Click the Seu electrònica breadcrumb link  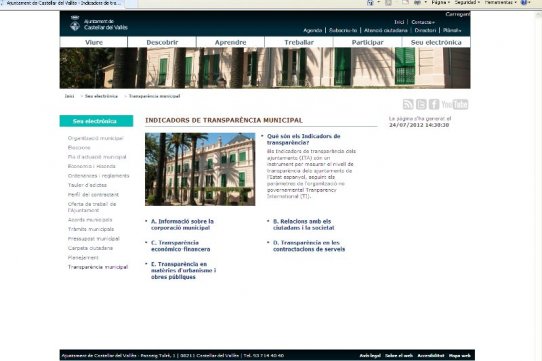(101, 96)
